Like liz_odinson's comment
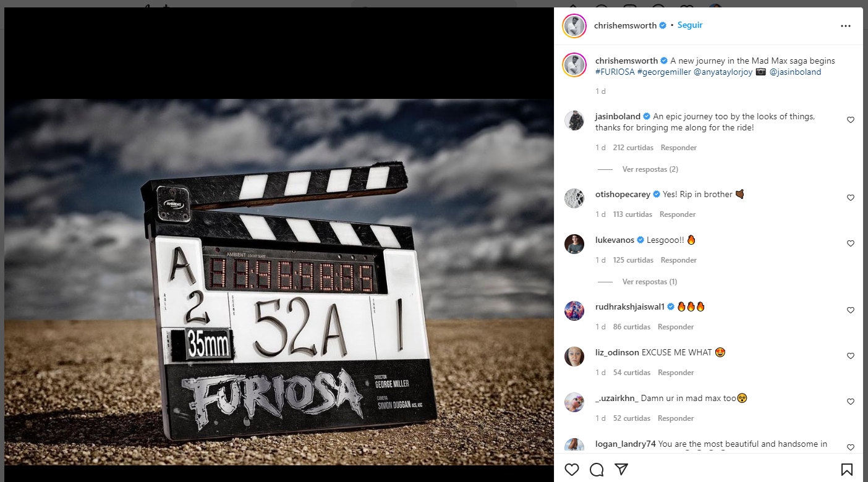 [x=851, y=356]
